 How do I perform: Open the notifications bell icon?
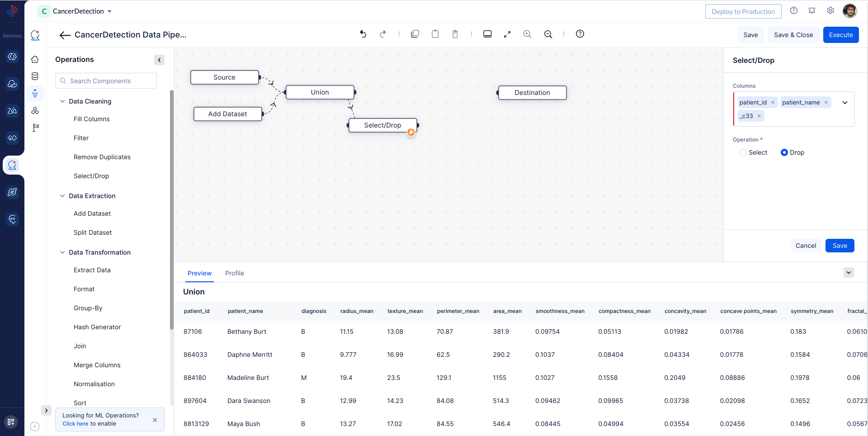(x=812, y=11)
